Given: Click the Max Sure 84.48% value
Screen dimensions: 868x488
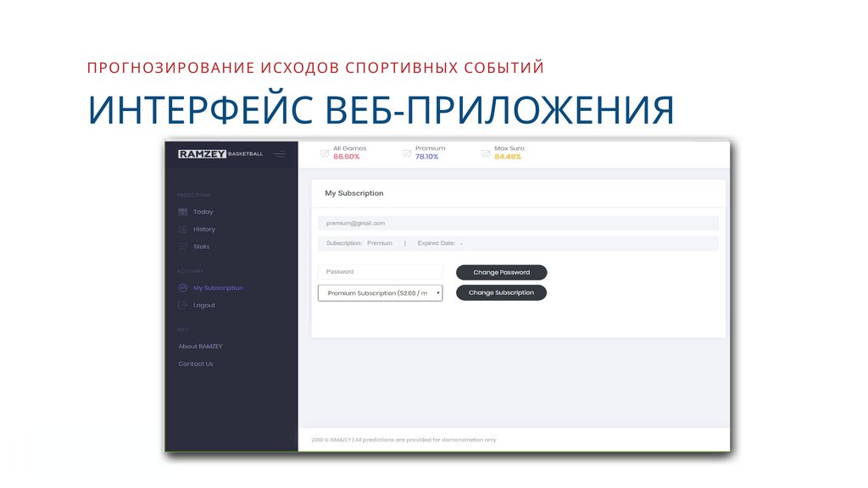Looking at the screenshot, I should coord(508,157).
